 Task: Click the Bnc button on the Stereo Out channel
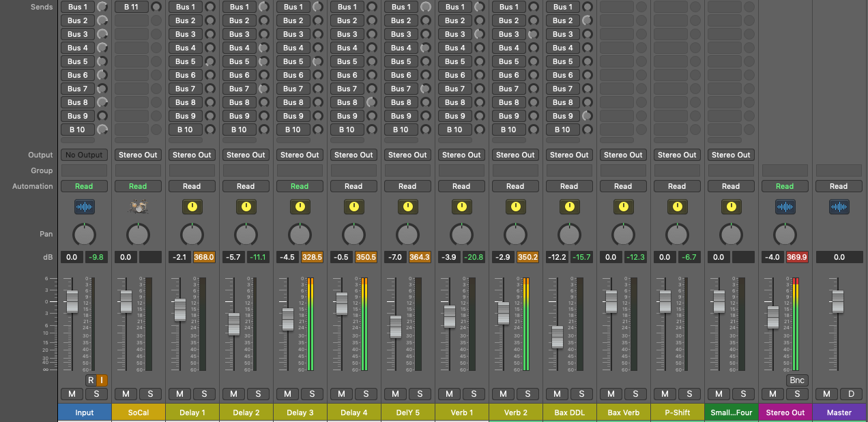pyautogui.click(x=797, y=380)
